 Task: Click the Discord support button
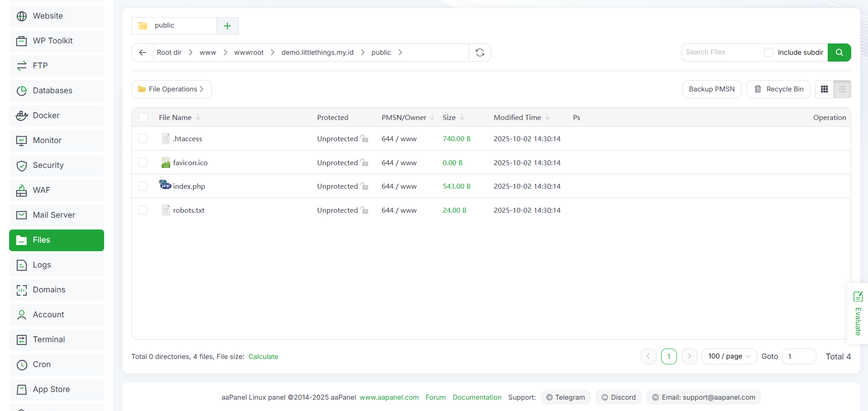click(619, 397)
